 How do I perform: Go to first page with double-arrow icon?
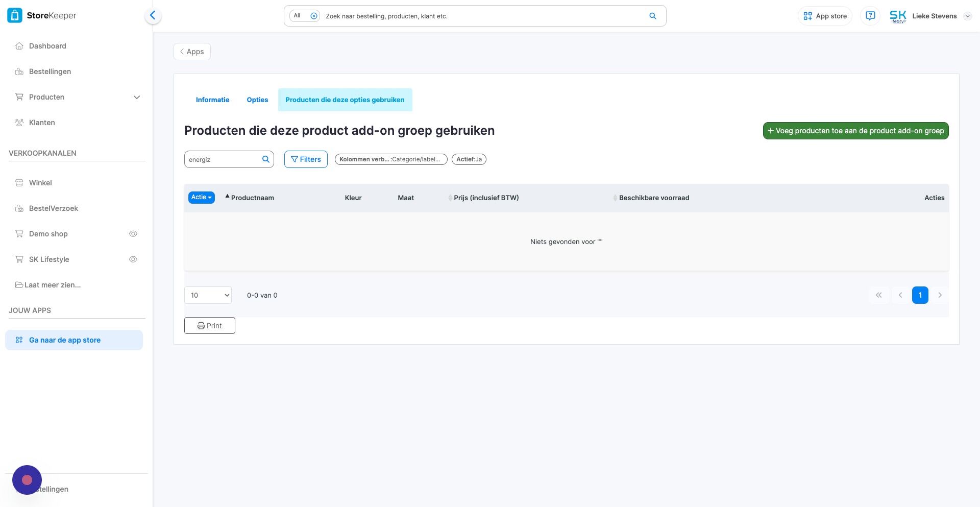[x=878, y=295]
